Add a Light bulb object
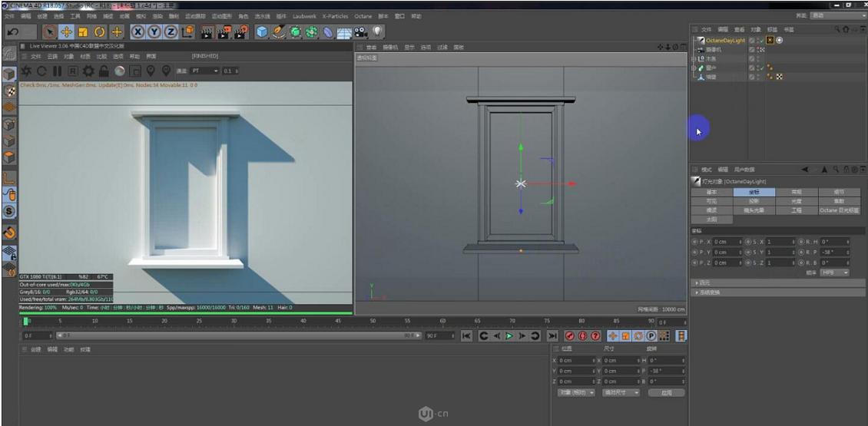 pos(378,32)
